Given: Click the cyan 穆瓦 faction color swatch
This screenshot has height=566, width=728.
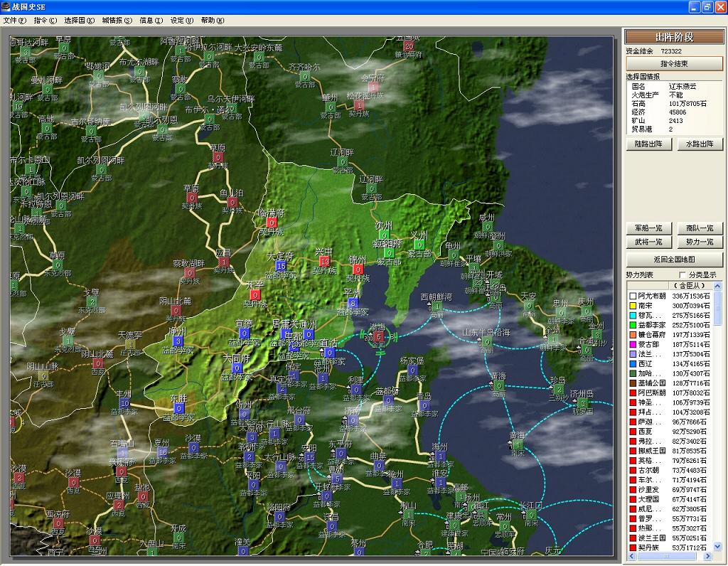Looking at the screenshot, I should 631,316.
